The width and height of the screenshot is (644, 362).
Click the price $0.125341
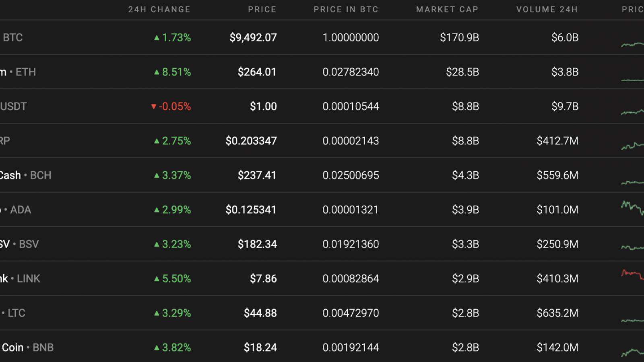tap(251, 210)
